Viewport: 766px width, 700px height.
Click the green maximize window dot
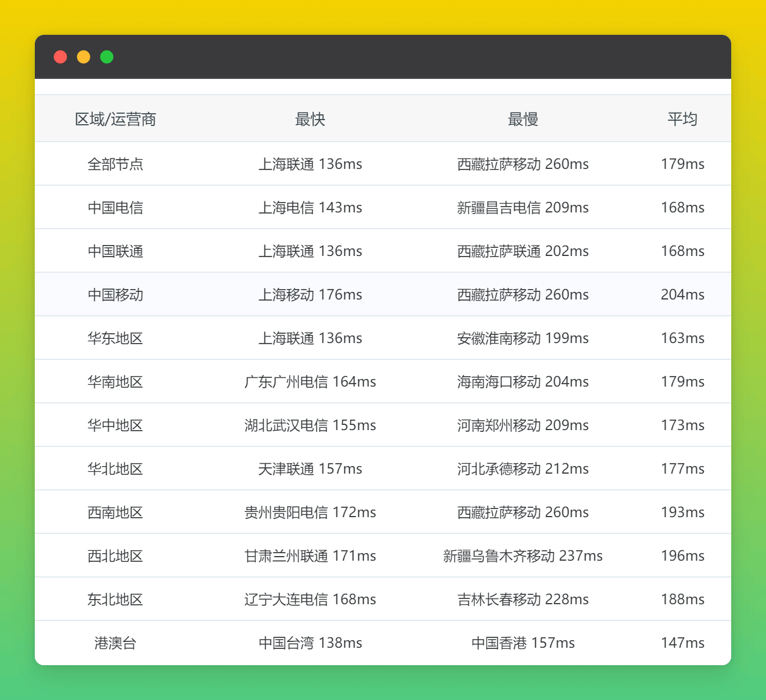tap(107, 57)
